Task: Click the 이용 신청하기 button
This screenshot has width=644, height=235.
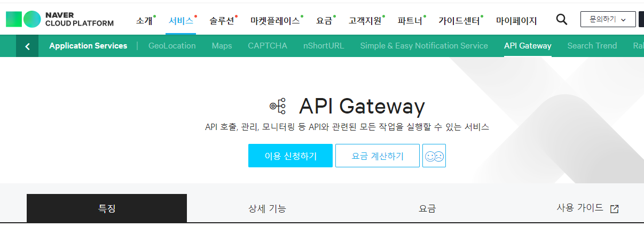Action: [x=290, y=156]
